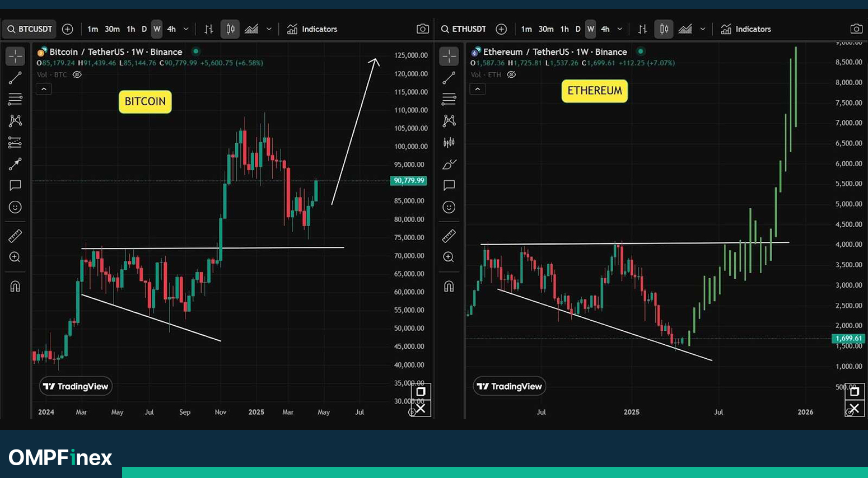868x478 pixels.
Task: Open the emoji icons tool in Ethereum chart
Action: click(x=449, y=207)
